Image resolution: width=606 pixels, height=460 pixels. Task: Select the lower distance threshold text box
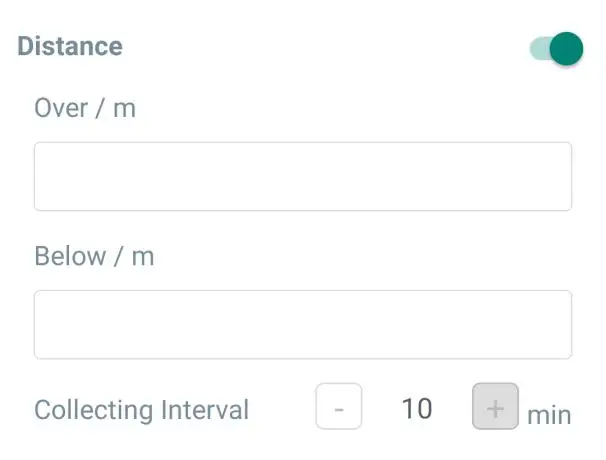click(x=302, y=324)
